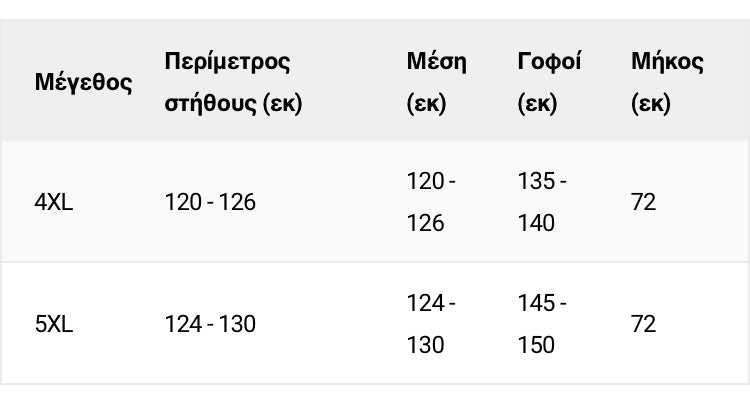Click the number 126 under Μέση column
Image resolution: width=750 pixels, height=420 pixels.
[425, 223]
